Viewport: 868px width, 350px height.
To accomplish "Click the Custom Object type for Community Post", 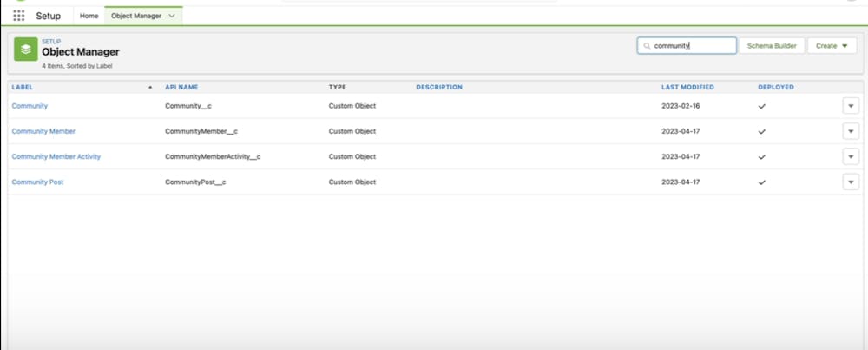I will coord(352,182).
